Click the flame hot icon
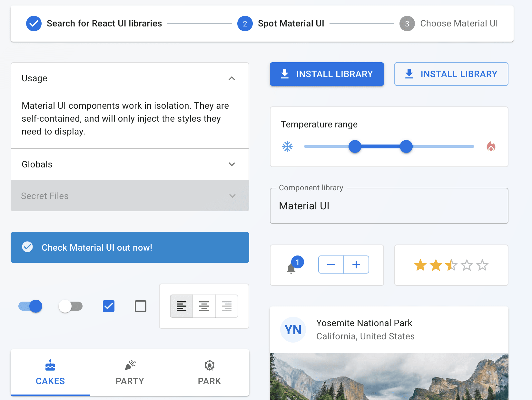Image resolution: width=532 pixels, height=400 pixels. [x=491, y=146]
